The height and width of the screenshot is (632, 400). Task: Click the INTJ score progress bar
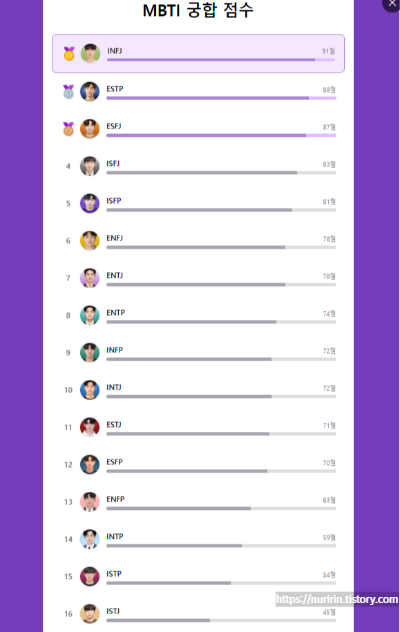tap(221, 397)
